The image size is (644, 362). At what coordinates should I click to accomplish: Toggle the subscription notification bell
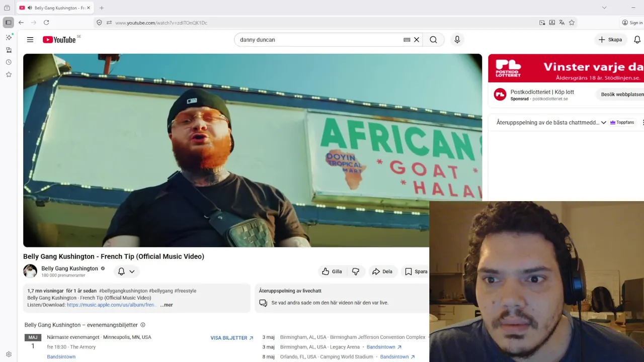coord(121,271)
